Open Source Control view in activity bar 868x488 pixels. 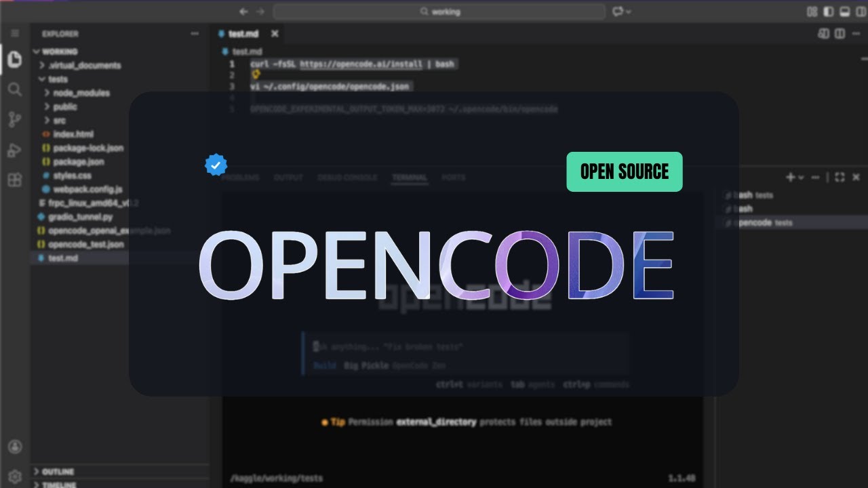(14, 120)
